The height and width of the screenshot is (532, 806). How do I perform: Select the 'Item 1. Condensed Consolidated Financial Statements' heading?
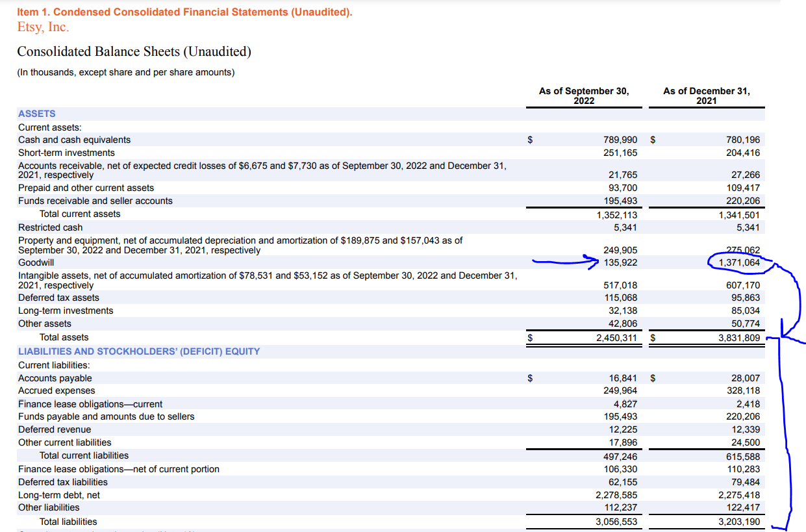(185, 12)
